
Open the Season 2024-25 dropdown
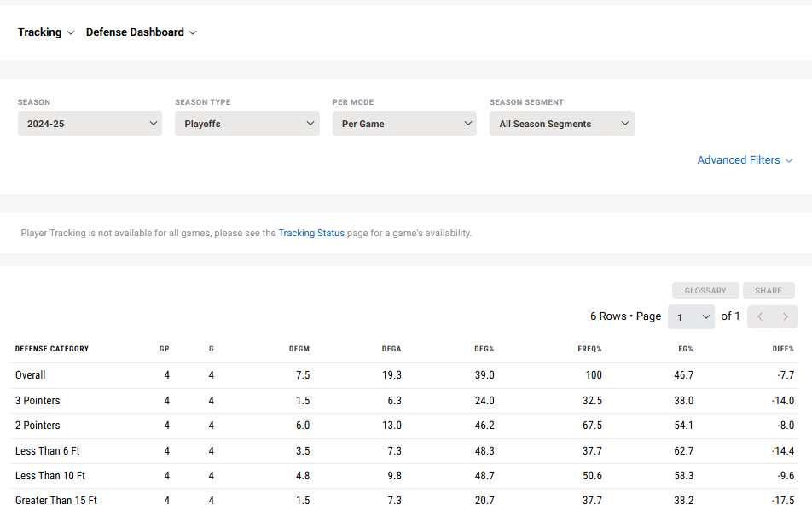[90, 124]
